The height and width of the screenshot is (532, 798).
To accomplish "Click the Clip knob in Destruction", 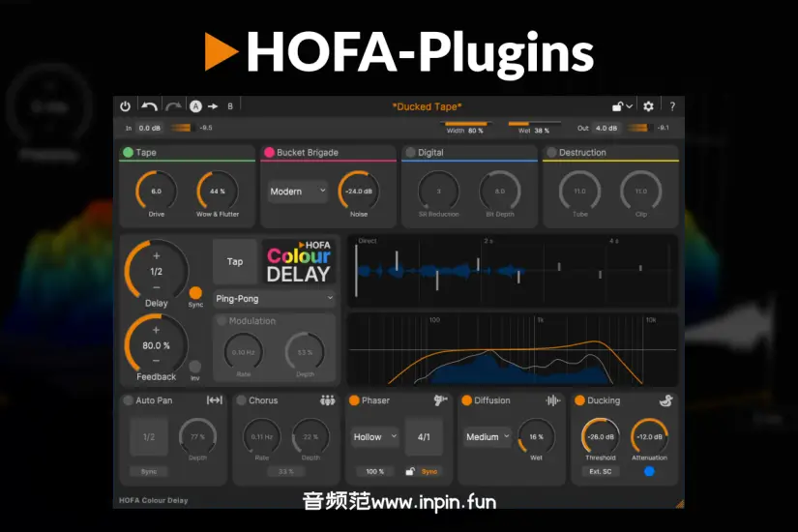I will 640,191.
